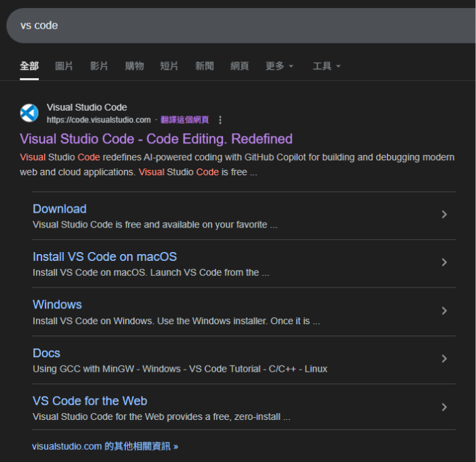The width and height of the screenshot is (476, 462).
Task: Open the Windows sitelink title
Action: (x=57, y=304)
